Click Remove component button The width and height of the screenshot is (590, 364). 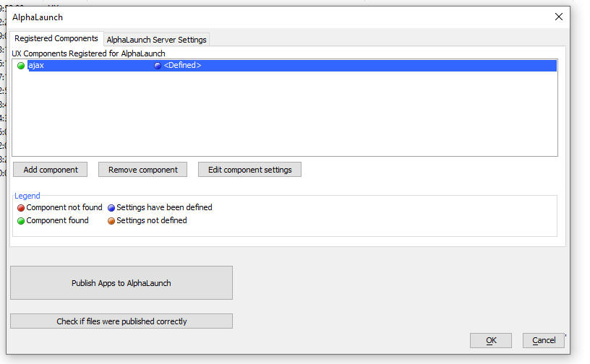click(x=142, y=170)
